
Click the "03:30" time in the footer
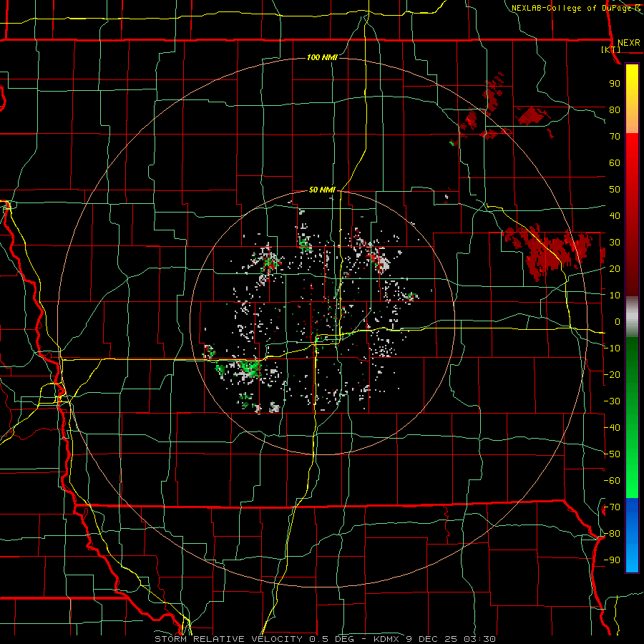coord(480,639)
